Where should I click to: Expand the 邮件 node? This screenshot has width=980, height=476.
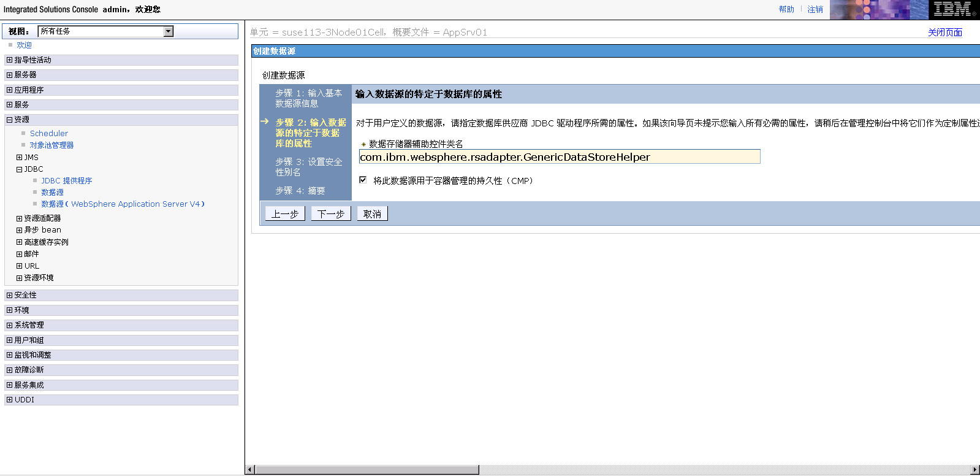(19, 254)
